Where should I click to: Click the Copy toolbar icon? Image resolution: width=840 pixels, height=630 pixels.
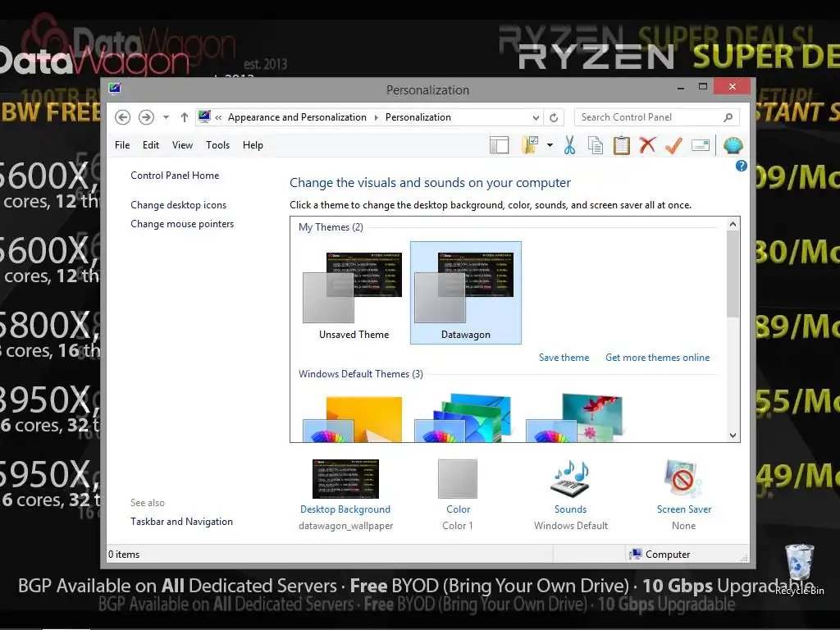pos(596,145)
